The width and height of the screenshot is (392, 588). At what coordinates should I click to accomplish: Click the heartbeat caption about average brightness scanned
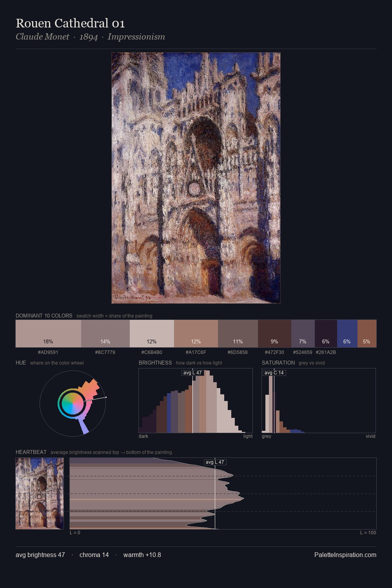click(111, 452)
